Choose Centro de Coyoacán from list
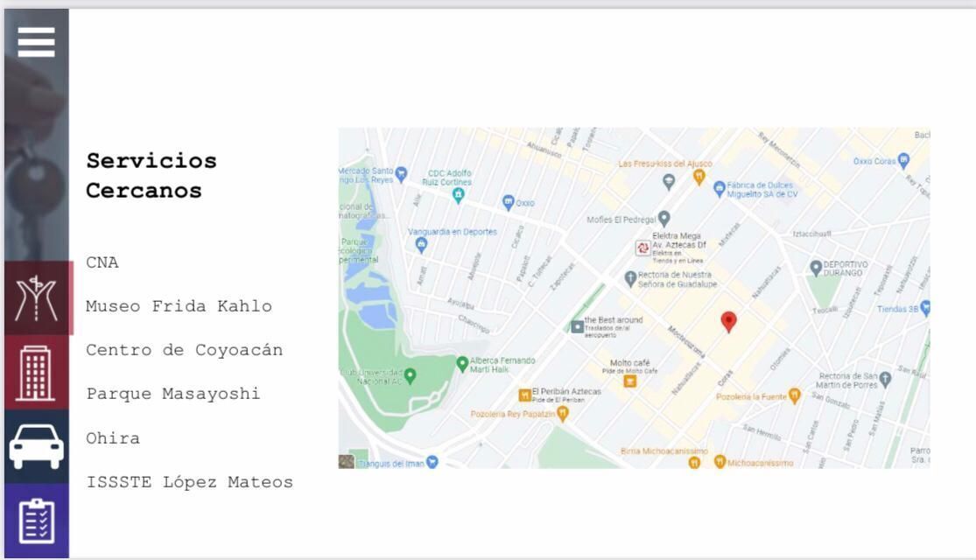Viewport: 976px width, 560px height. [184, 350]
